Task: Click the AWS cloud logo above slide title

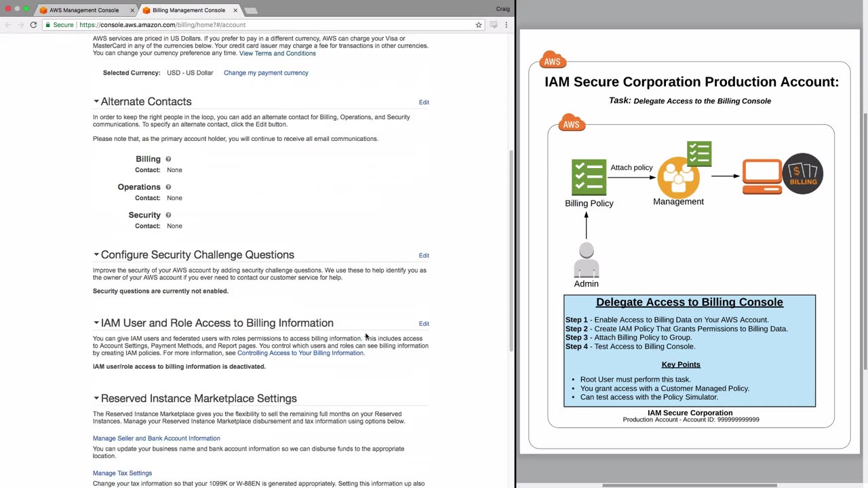Action: pos(553,60)
